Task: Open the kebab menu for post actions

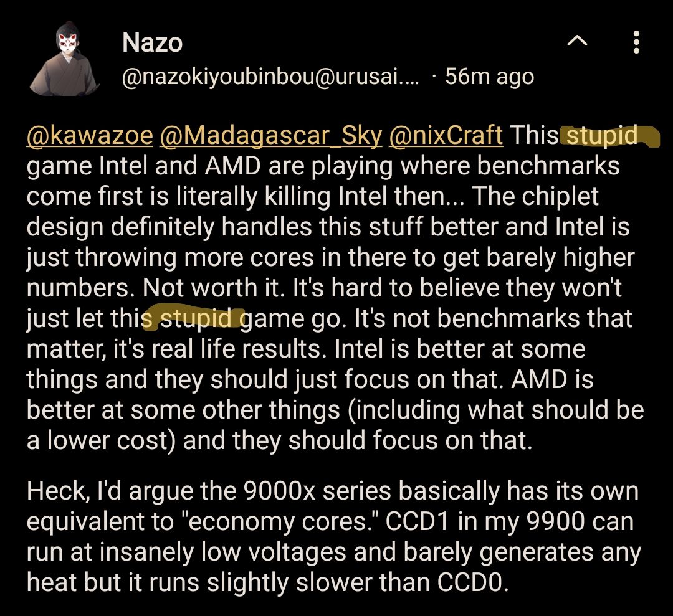Action: 636,42
